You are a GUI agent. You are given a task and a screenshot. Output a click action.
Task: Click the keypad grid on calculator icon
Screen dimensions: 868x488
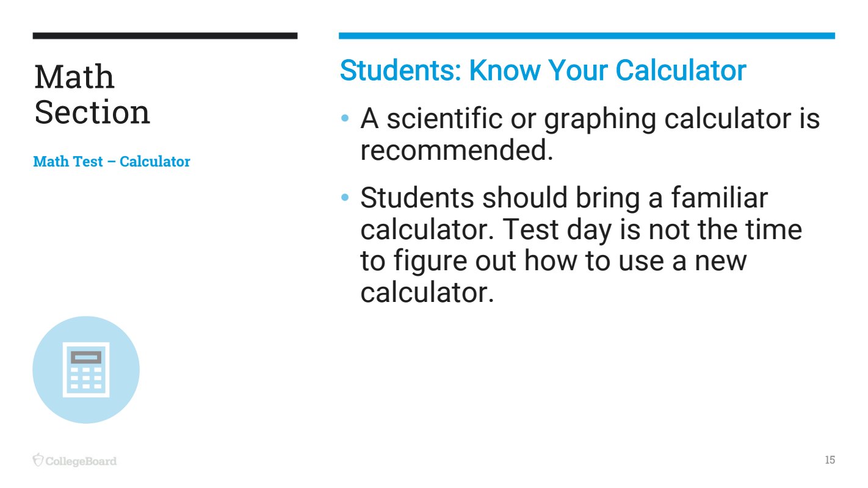86,378
